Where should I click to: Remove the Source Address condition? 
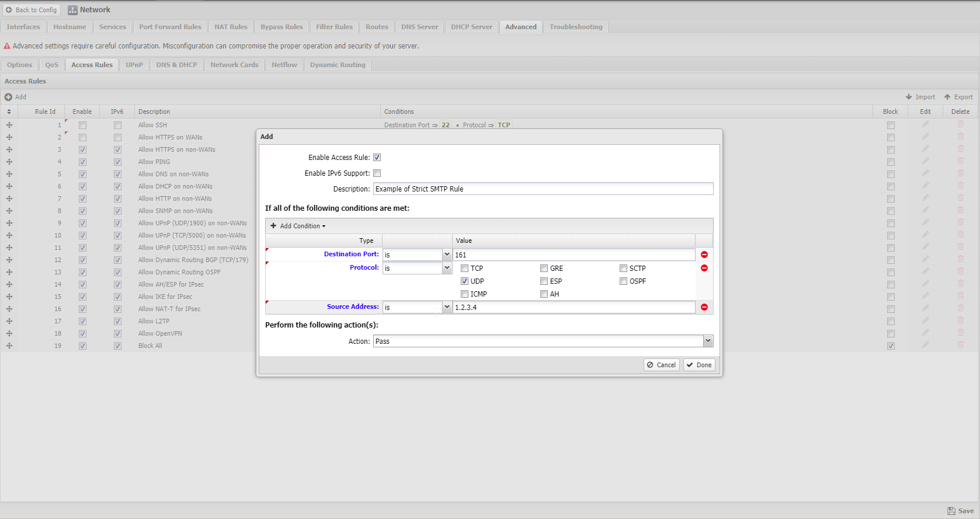[704, 307]
